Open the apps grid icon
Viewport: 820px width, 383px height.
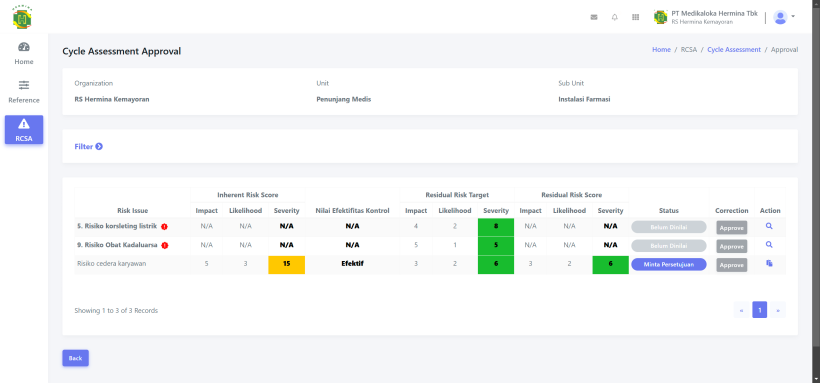click(635, 17)
